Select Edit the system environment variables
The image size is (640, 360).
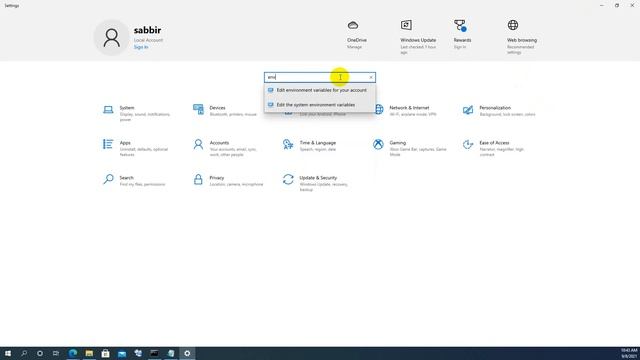coord(320,105)
